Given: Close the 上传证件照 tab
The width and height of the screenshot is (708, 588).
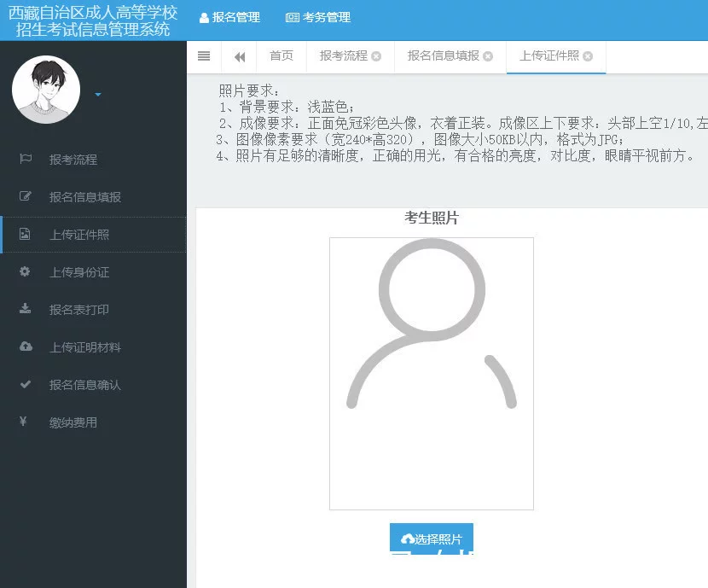Looking at the screenshot, I should (588, 56).
